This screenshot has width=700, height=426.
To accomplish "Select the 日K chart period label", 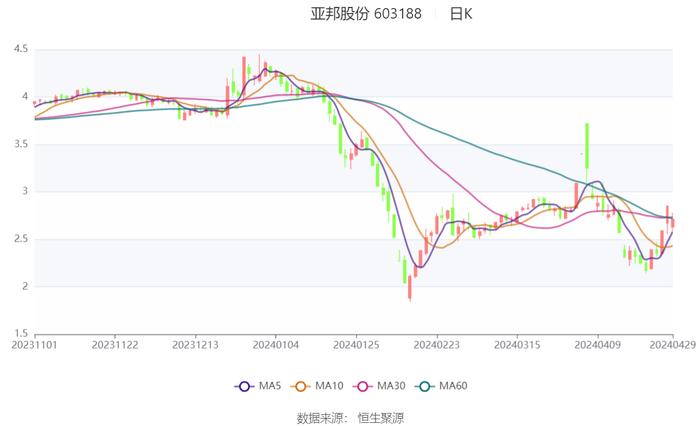I will click(460, 14).
